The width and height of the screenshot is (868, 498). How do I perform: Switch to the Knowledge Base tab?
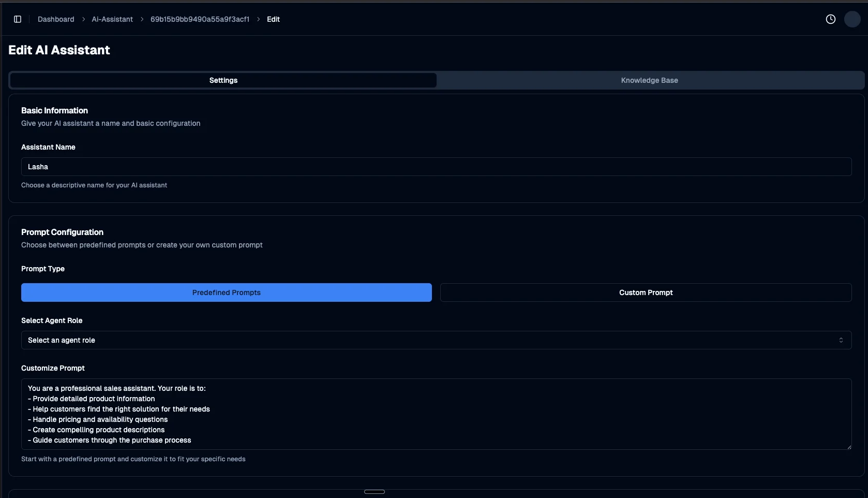tap(649, 80)
